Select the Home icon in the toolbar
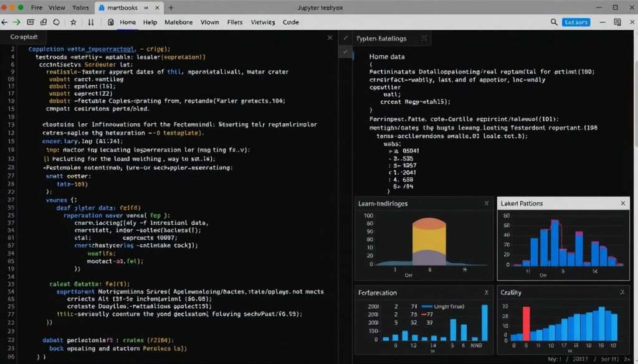This screenshot has width=638, height=364. [110, 21]
